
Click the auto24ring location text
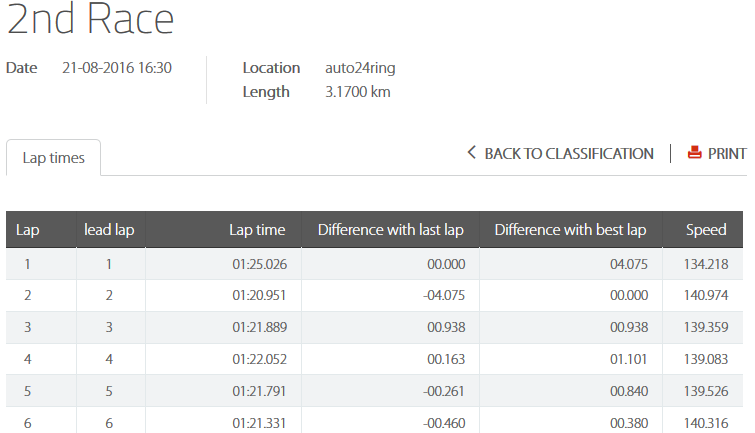pyautogui.click(x=360, y=68)
